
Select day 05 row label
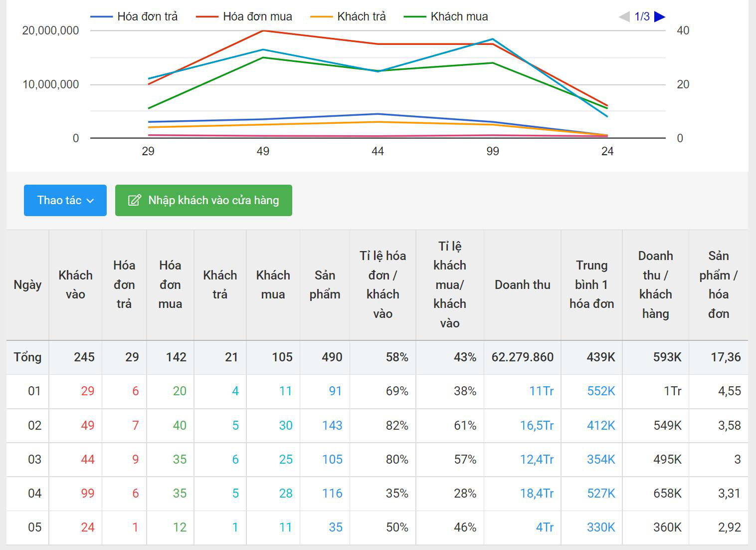coord(34,527)
